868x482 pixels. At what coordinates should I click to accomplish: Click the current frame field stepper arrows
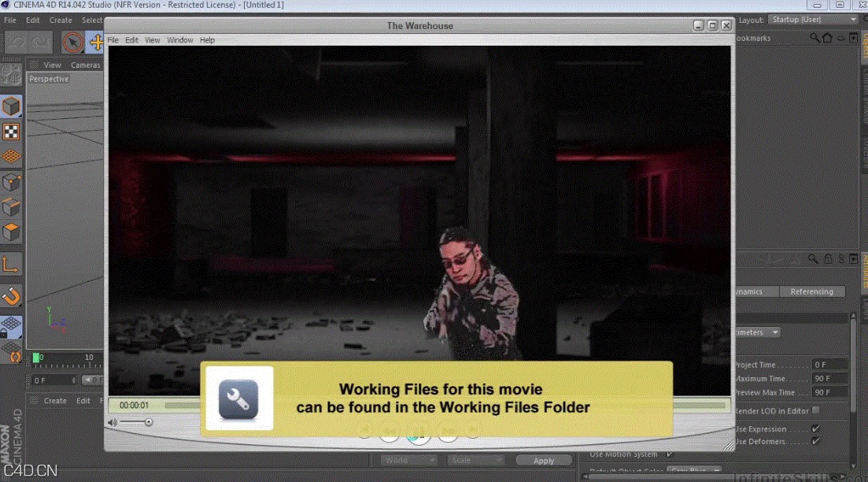pyautogui.click(x=74, y=380)
